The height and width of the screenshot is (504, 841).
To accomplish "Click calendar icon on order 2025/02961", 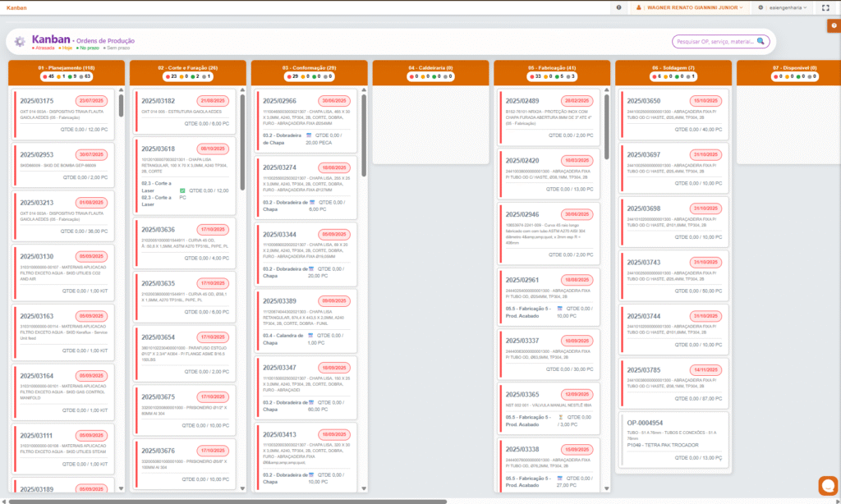I will [560, 309].
